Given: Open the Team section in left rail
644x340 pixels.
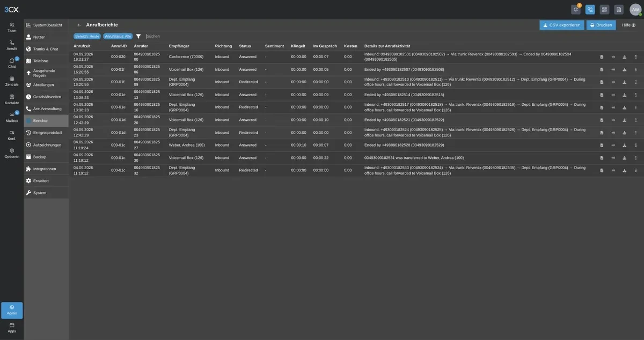Looking at the screenshot, I should 12,27.
